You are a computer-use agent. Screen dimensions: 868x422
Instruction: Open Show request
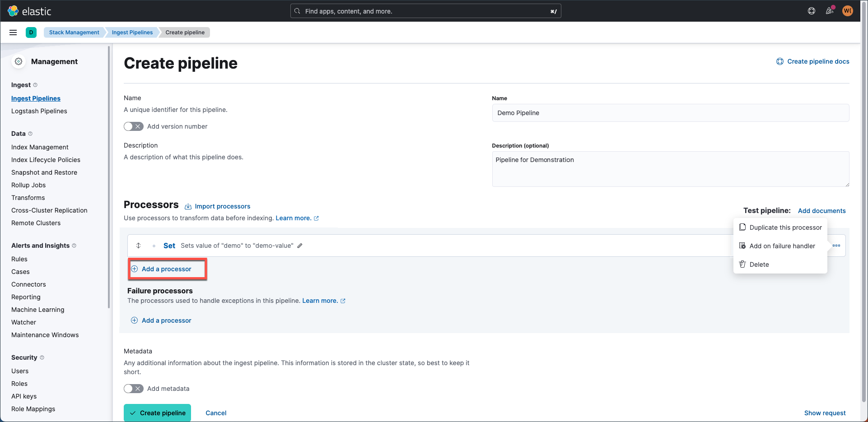[x=825, y=413]
